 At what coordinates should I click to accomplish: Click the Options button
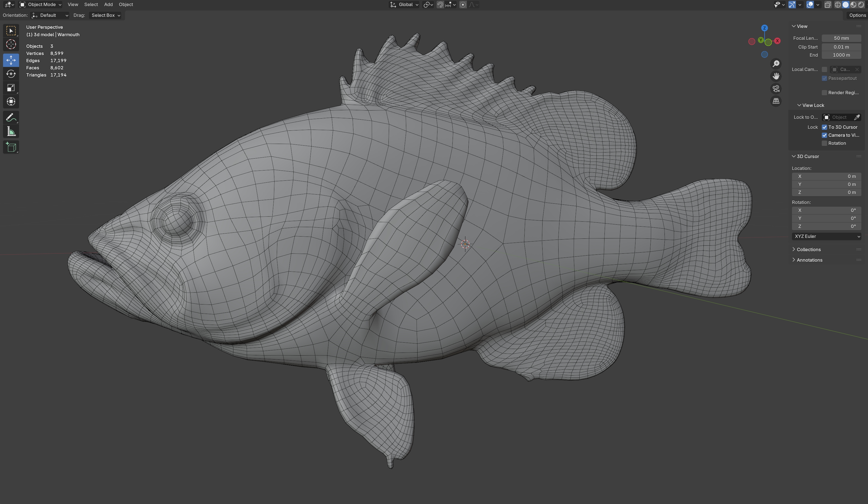[x=857, y=15]
